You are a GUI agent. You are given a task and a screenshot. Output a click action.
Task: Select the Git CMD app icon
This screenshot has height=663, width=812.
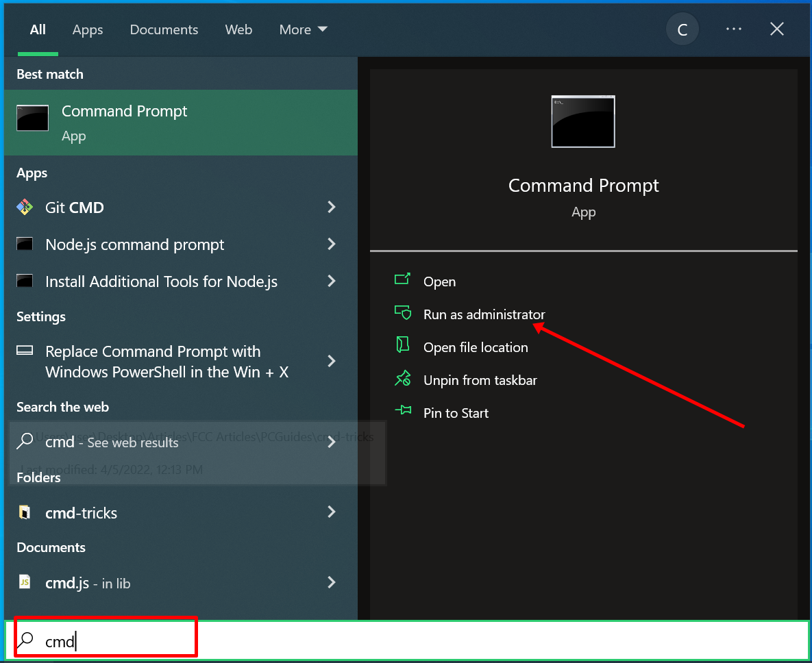(25, 207)
